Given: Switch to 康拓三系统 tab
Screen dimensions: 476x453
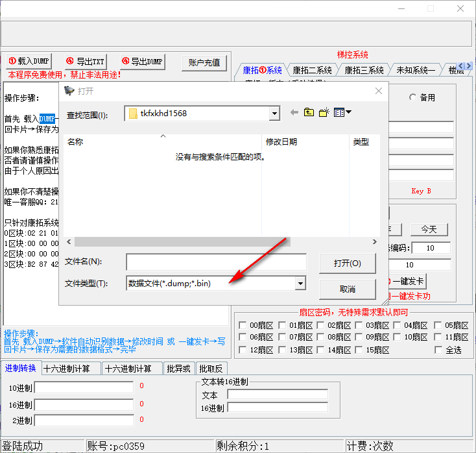Looking at the screenshot, I should [x=364, y=71].
